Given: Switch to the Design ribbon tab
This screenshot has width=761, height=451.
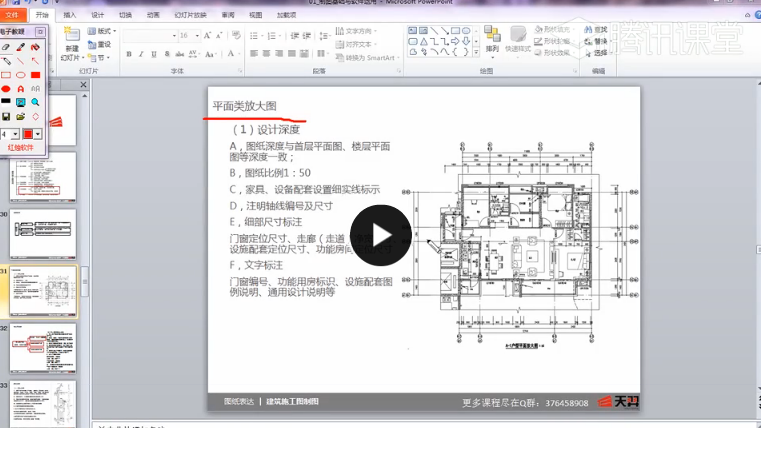Looking at the screenshot, I should (98, 15).
